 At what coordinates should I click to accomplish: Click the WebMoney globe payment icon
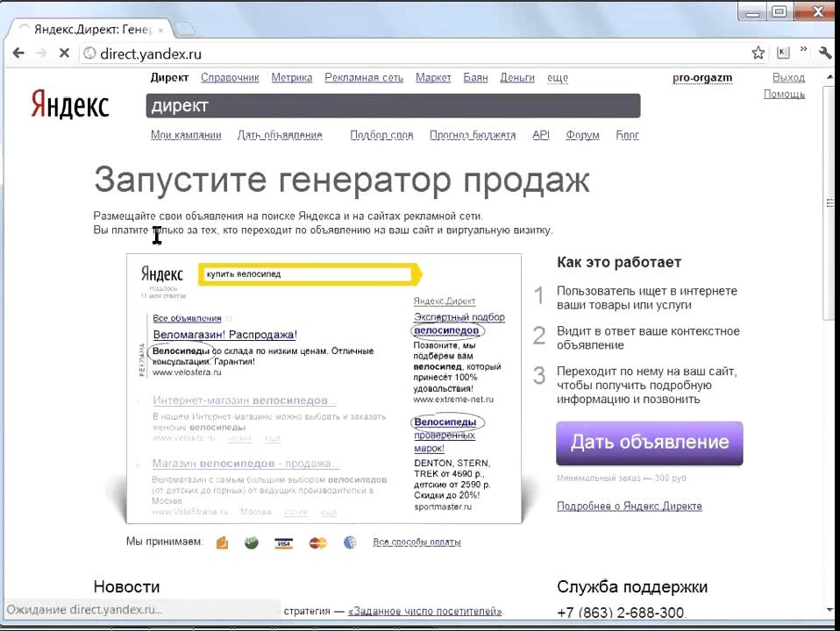pyautogui.click(x=350, y=542)
